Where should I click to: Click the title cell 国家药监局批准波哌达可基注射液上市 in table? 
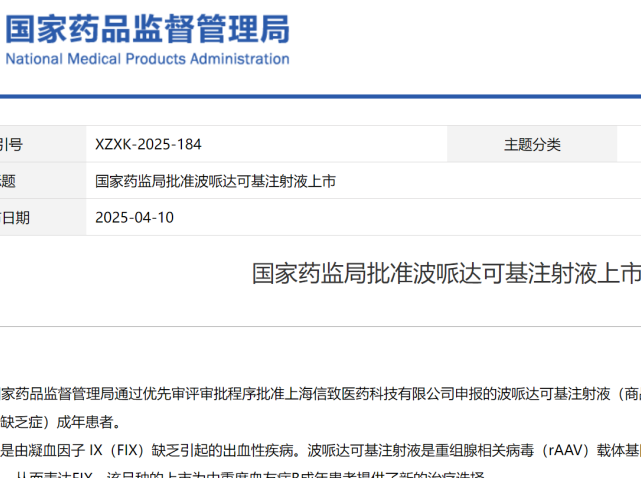point(215,181)
